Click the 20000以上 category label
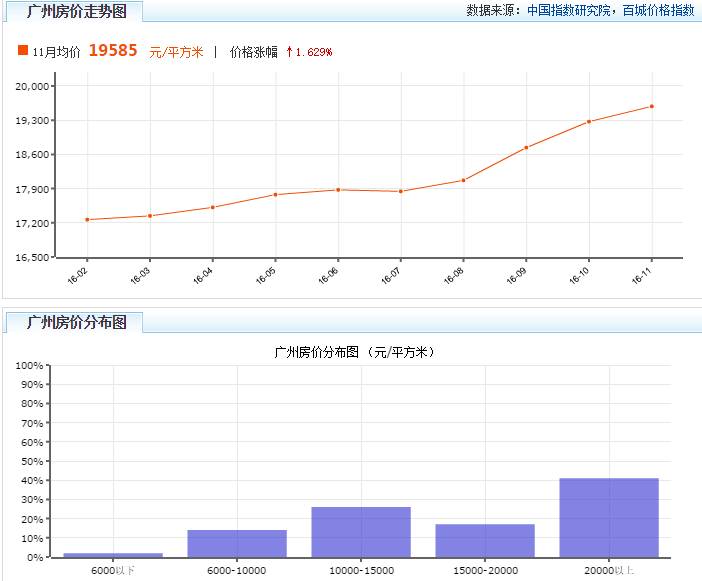702x581 pixels. 609,570
